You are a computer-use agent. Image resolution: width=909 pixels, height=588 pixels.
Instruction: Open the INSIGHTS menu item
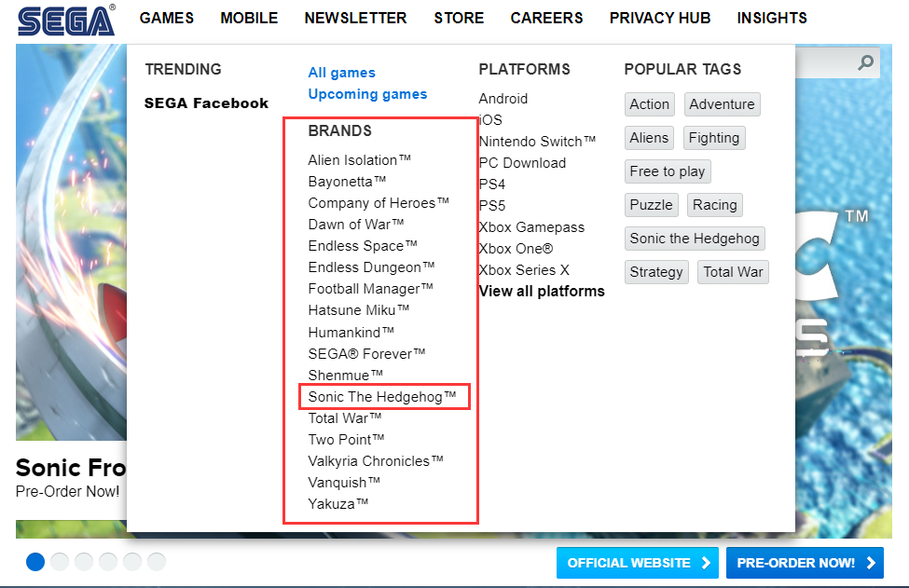tap(772, 18)
